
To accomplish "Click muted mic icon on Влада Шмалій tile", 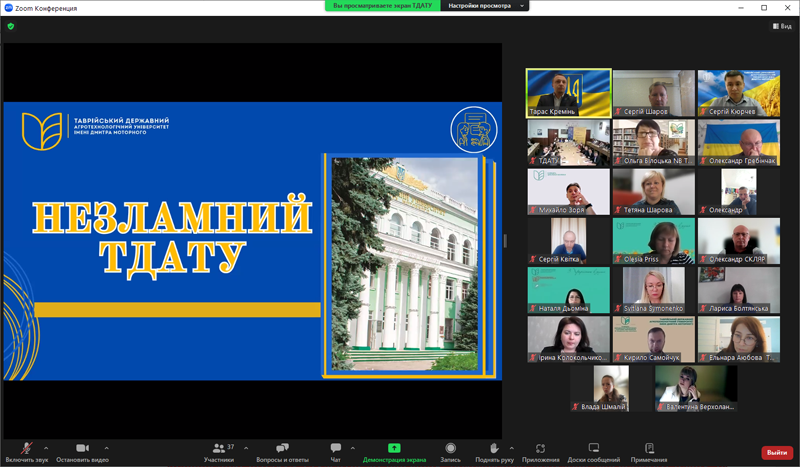I will (x=576, y=407).
